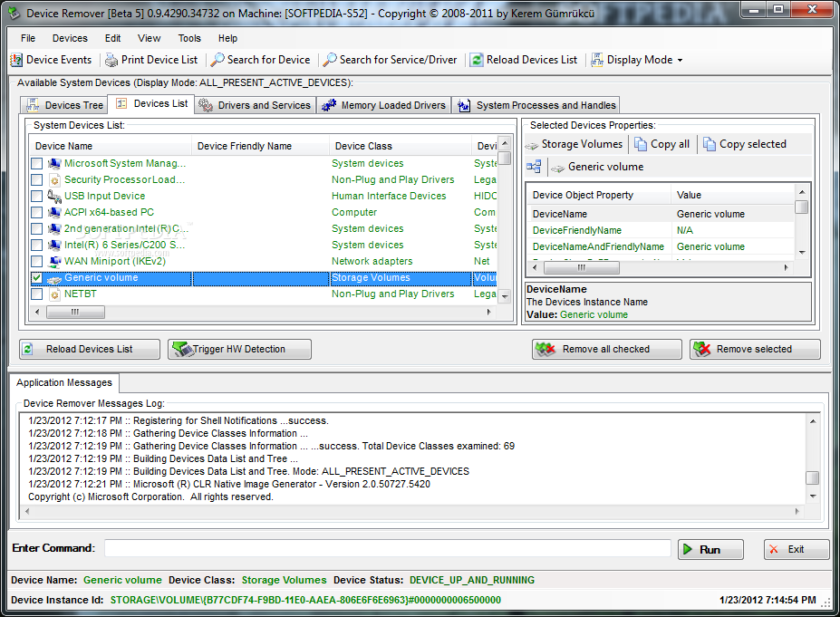This screenshot has width=840, height=617.
Task: Click the NETBT driver gear icon
Action: (x=54, y=294)
